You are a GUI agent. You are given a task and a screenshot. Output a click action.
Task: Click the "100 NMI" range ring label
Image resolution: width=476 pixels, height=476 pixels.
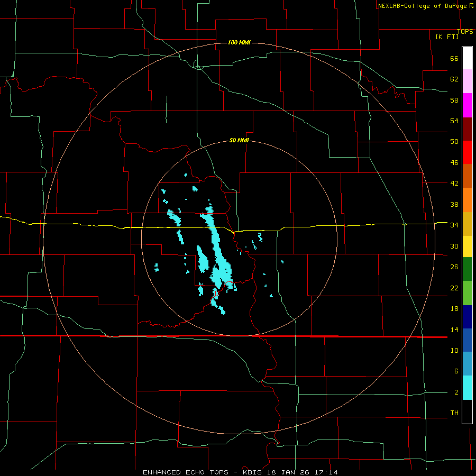click(x=239, y=42)
